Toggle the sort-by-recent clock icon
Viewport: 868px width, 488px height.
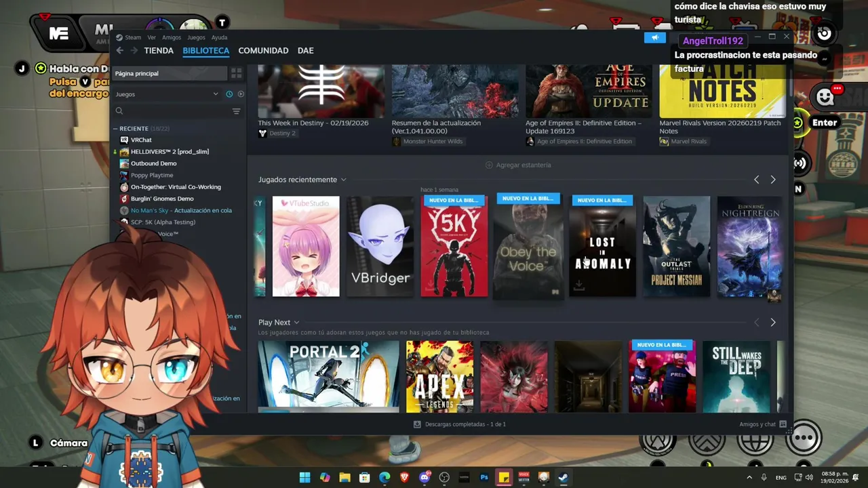pyautogui.click(x=229, y=94)
